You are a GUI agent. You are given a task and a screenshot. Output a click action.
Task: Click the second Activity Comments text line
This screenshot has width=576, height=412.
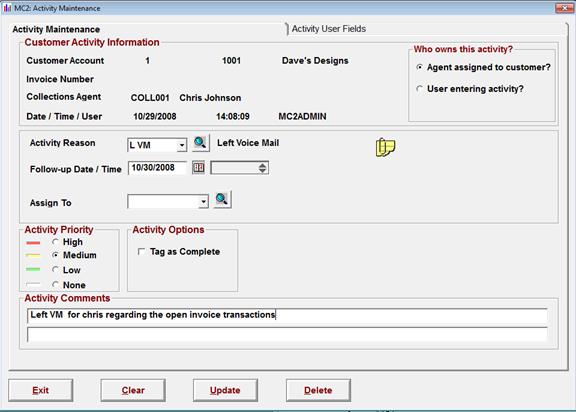(287, 335)
